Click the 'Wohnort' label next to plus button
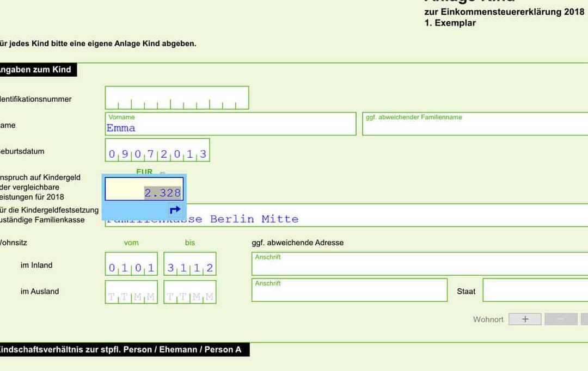Image resolution: width=588 pixels, height=371 pixels. pyautogui.click(x=488, y=319)
